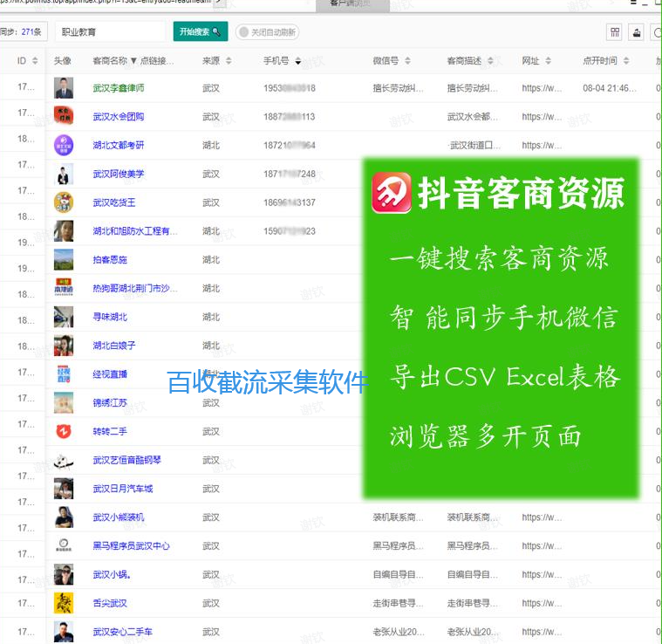Open avatar of 武汉阿俊美学
Screen dimensions: 662x644
[x=64, y=174]
